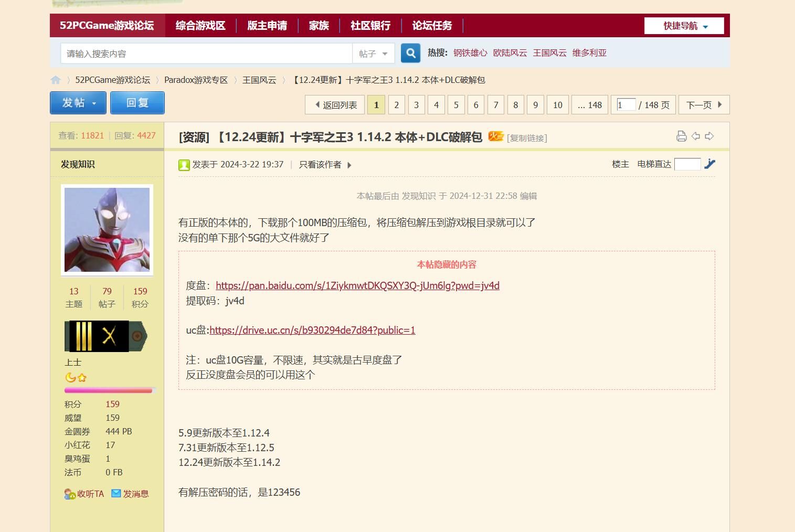Click the 回复 reply button
Image resolution: width=795 pixels, height=532 pixels.
[137, 103]
